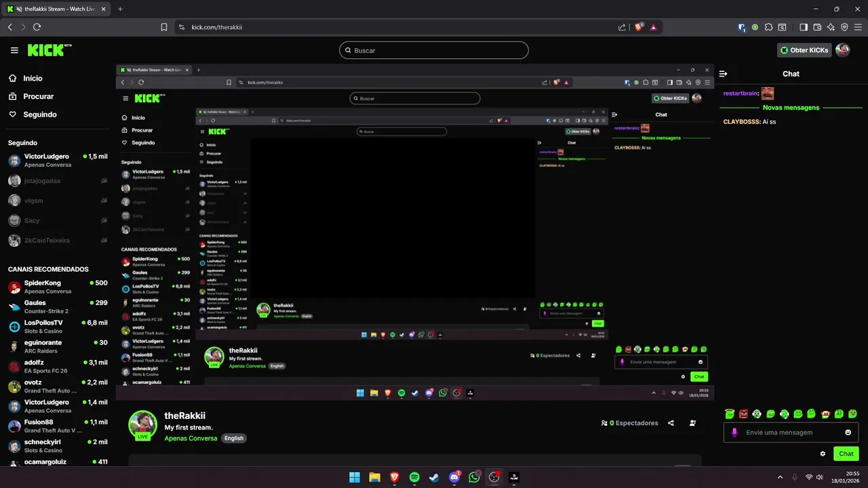Open the Brave Wallet icon in the toolbar
868x488 pixels.
click(817, 27)
